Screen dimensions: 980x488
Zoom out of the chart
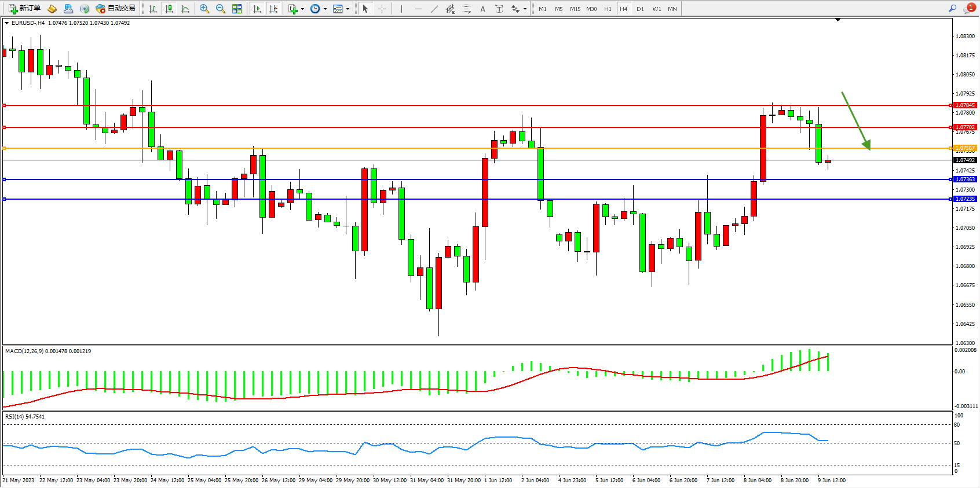(x=221, y=9)
